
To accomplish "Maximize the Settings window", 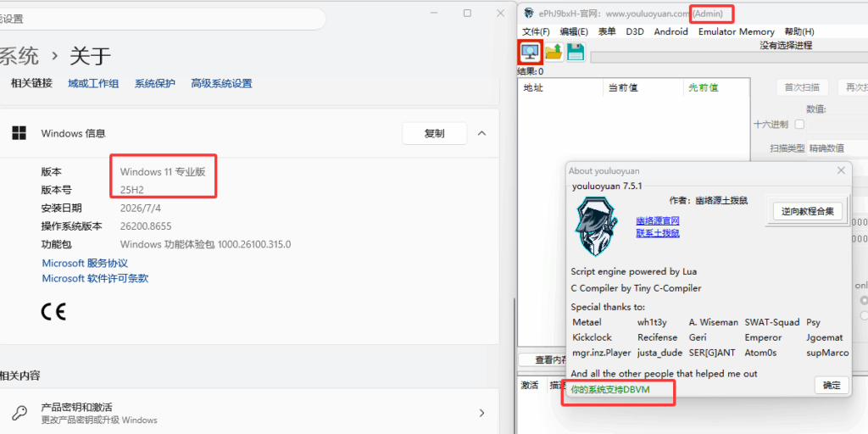I will [x=467, y=14].
